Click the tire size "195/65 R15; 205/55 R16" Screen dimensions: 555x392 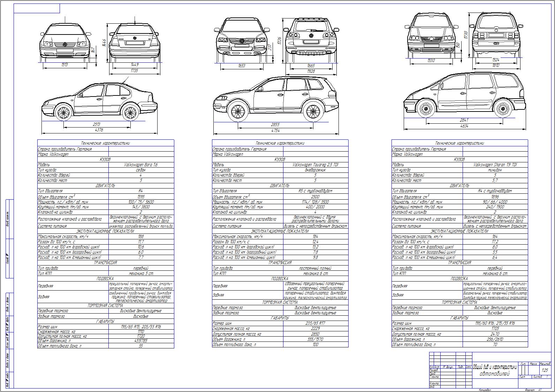(141, 327)
